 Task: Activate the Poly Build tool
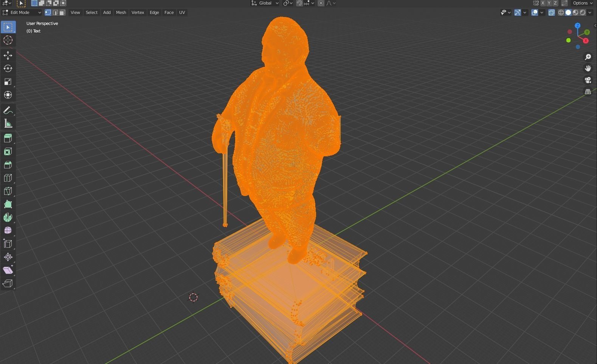point(8,204)
